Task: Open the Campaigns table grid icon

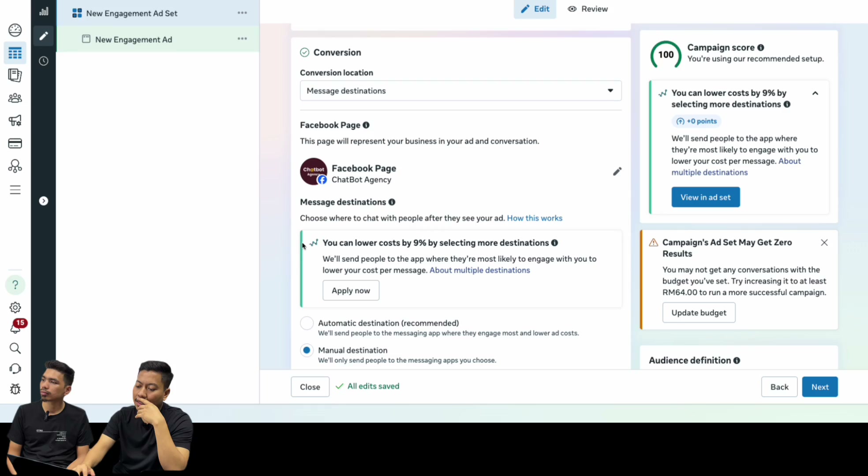Action: pos(15,53)
